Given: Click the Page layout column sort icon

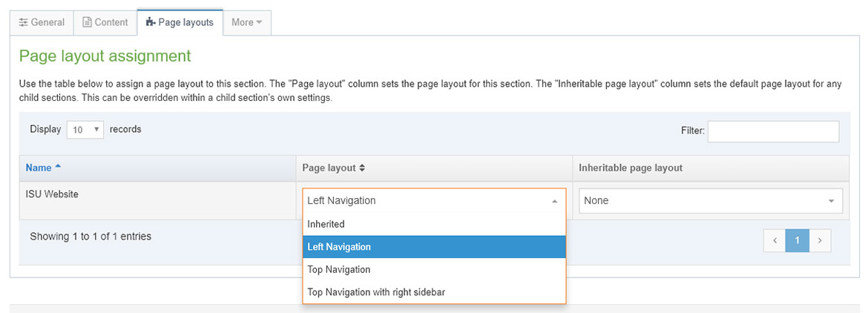Looking at the screenshot, I should point(362,168).
